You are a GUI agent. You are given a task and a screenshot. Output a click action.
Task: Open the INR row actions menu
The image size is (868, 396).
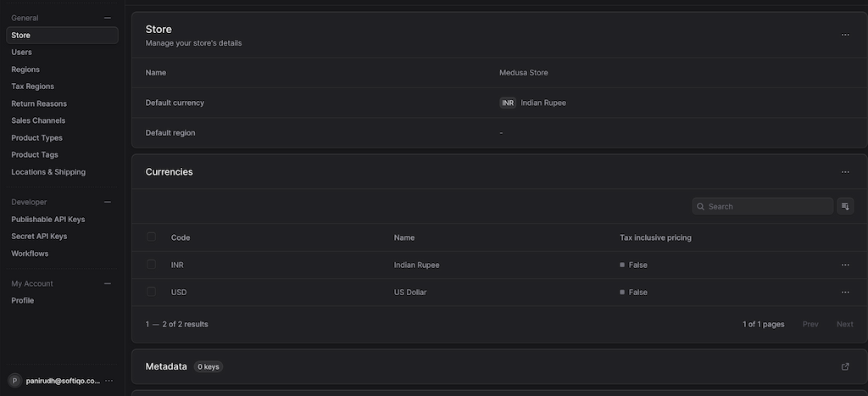coord(845,265)
